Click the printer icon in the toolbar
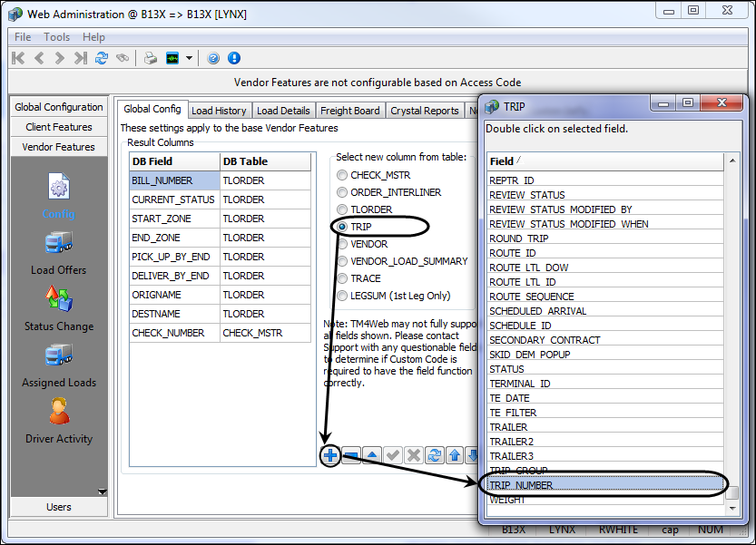756x545 pixels. 150,58
